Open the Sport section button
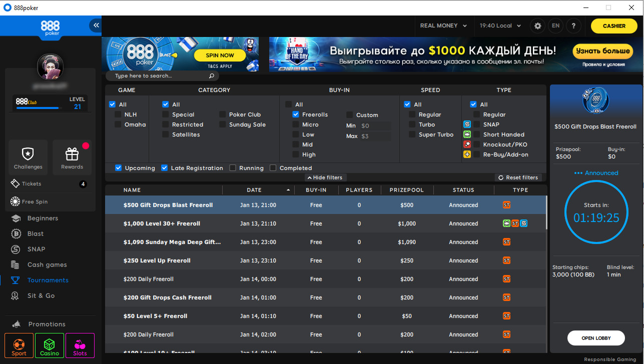 [x=19, y=345]
